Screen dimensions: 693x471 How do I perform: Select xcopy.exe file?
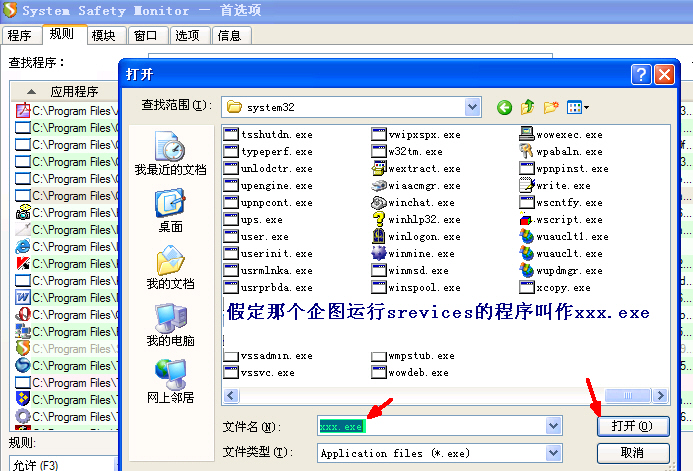pos(555,288)
